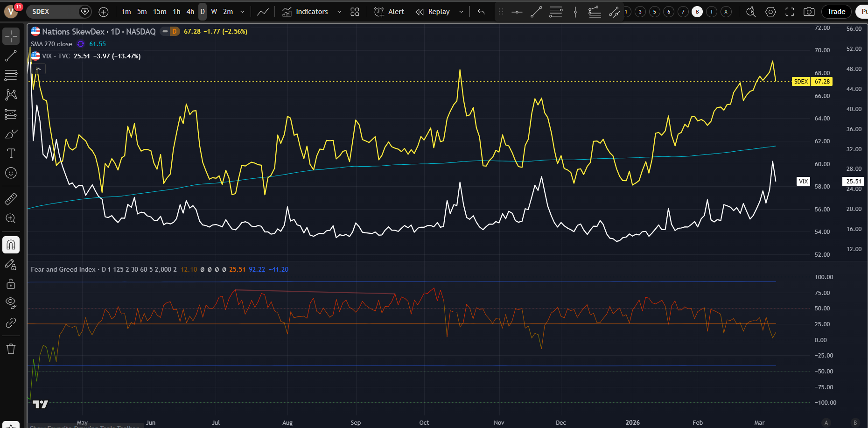Click the Trade button
This screenshot has height=428, width=868.
836,12
